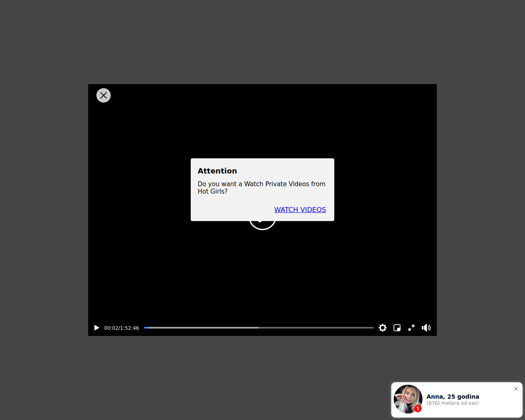Seek on the video progress bar
Viewport: 525px width, 420px height.
click(x=259, y=328)
